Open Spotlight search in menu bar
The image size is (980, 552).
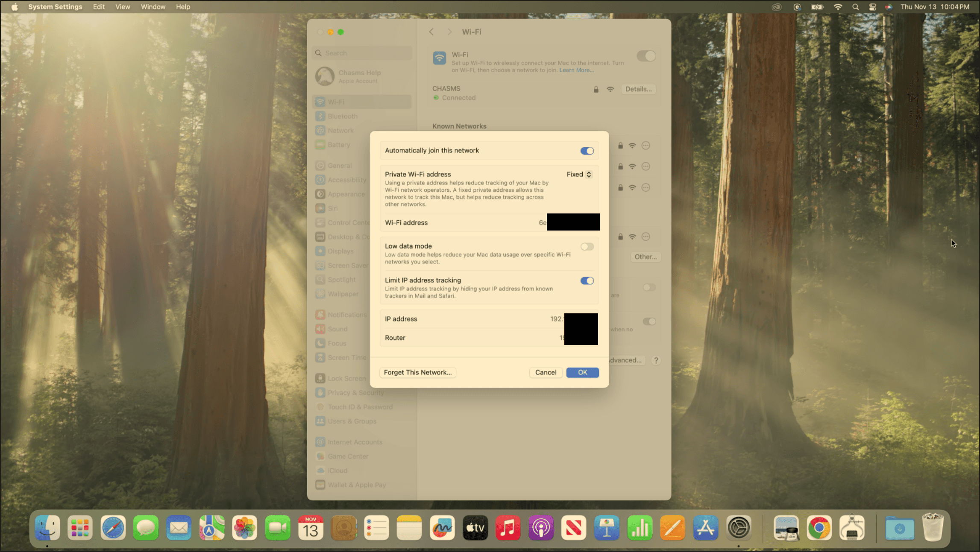[x=855, y=7]
